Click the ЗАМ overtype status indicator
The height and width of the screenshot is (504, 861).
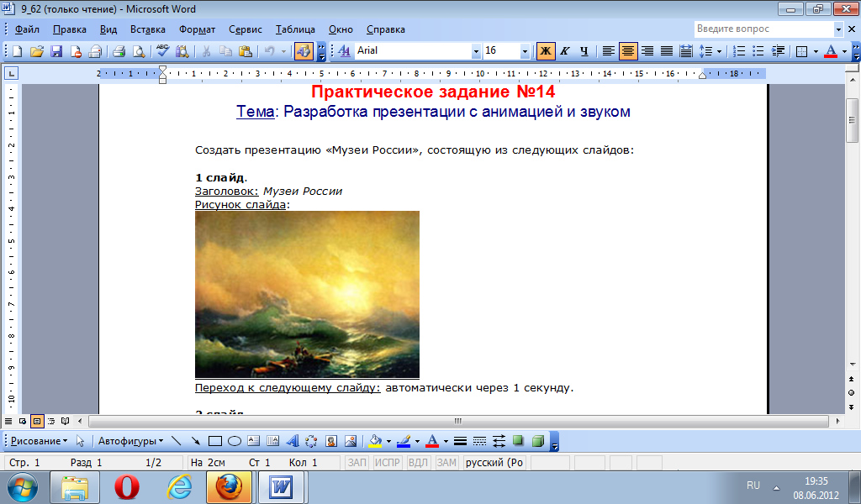point(446,462)
